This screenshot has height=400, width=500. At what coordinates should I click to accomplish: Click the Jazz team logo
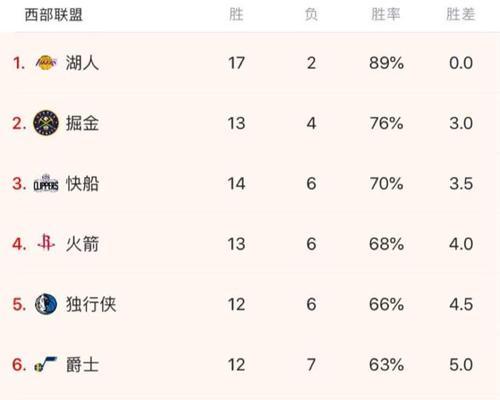tap(46, 364)
